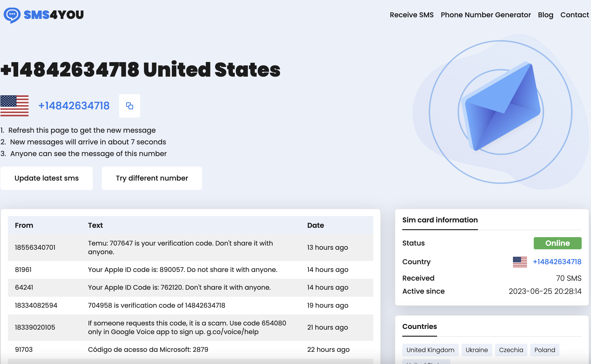Copy the phone number with the copy icon
Image resolution: width=591 pixels, height=364 pixels.
[x=129, y=106]
